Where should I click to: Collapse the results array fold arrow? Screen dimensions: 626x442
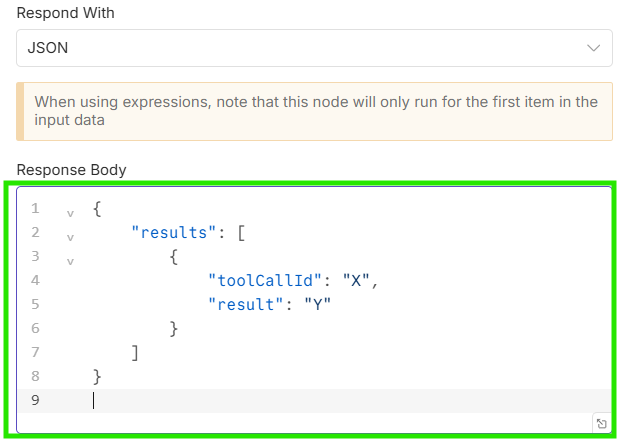70,237
